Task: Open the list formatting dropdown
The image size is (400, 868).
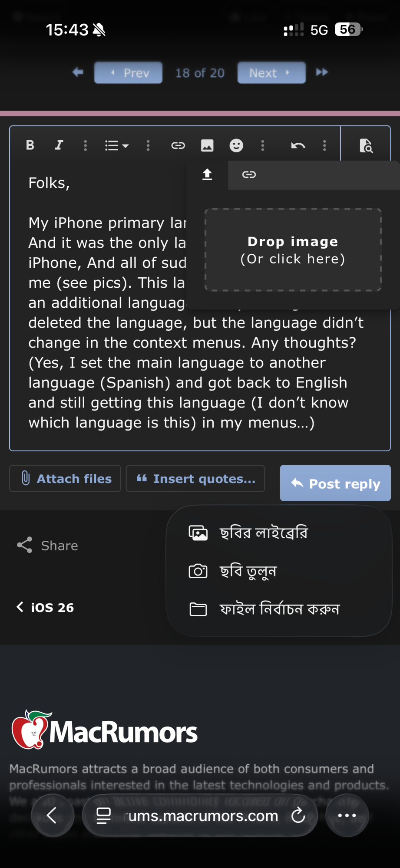Action: coord(116,145)
